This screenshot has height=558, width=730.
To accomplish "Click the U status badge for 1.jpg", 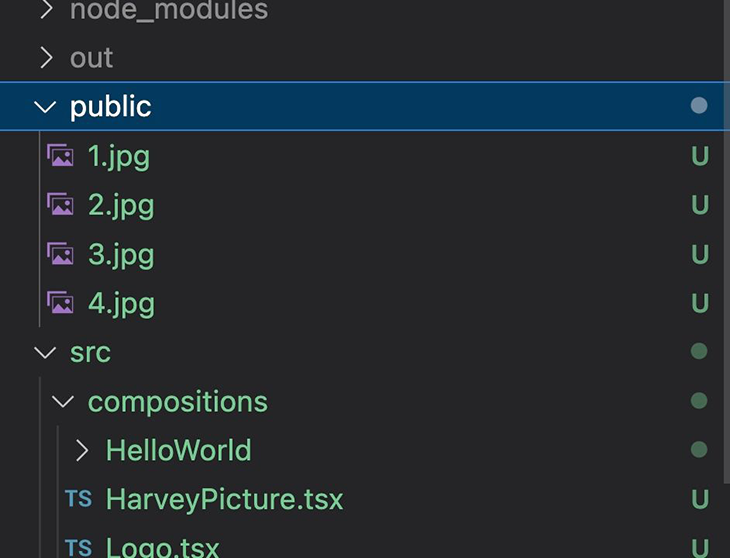I will (699, 156).
